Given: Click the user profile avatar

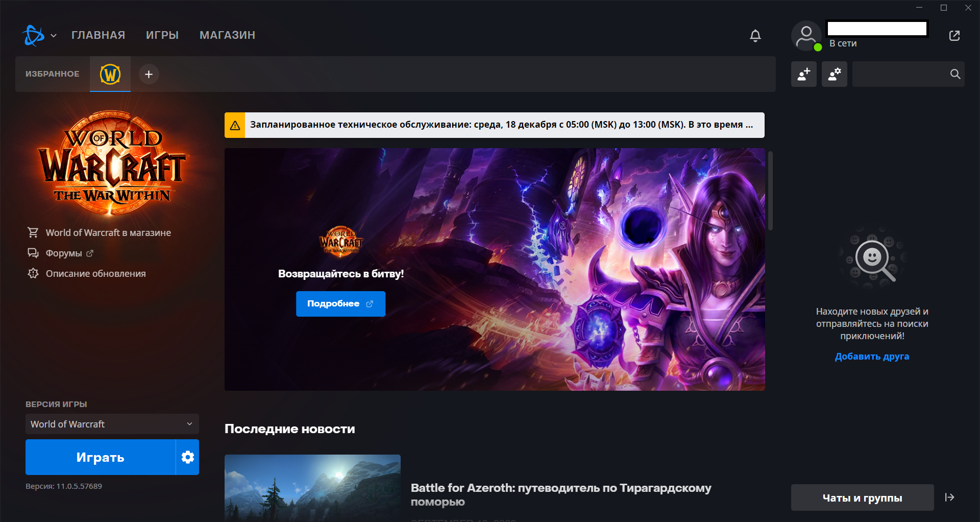Looking at the screenshot, I should (x=806, y=36).
